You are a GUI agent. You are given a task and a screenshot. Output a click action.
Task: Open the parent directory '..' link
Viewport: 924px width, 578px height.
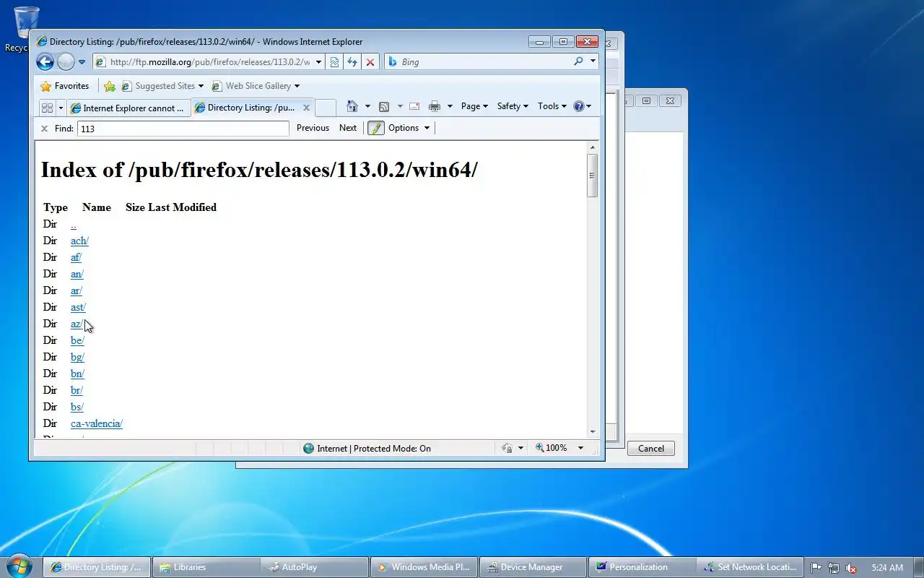coord(74,225)
